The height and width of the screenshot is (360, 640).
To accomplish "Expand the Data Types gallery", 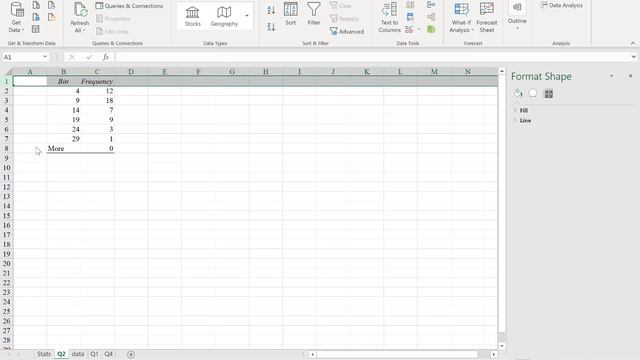I will point(247,16).
